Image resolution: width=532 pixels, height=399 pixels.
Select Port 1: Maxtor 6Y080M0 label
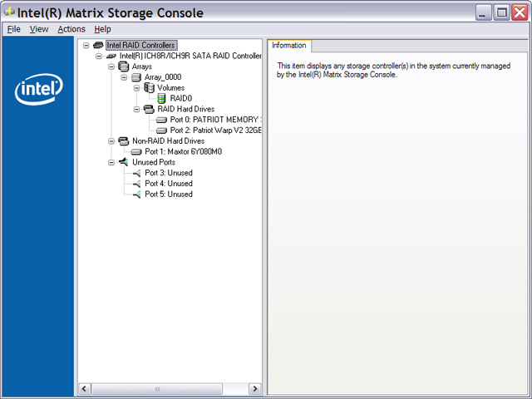(183, 151)
